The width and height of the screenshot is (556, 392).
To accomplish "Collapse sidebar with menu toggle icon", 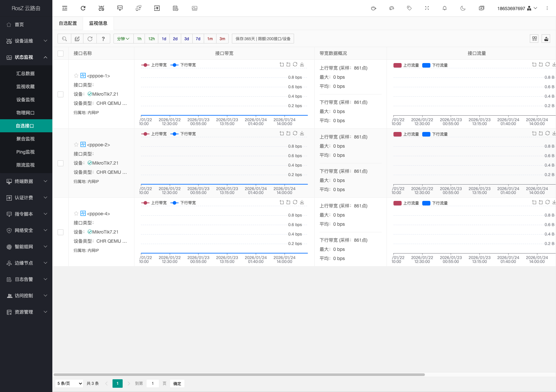I will (65, 8).
